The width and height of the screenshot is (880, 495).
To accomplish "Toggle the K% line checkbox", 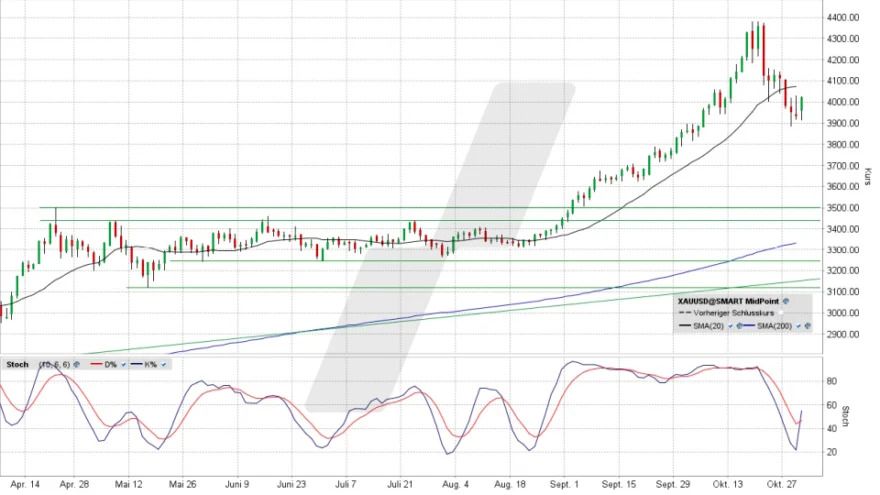I will pyautogui.click(x=163, y=364).
